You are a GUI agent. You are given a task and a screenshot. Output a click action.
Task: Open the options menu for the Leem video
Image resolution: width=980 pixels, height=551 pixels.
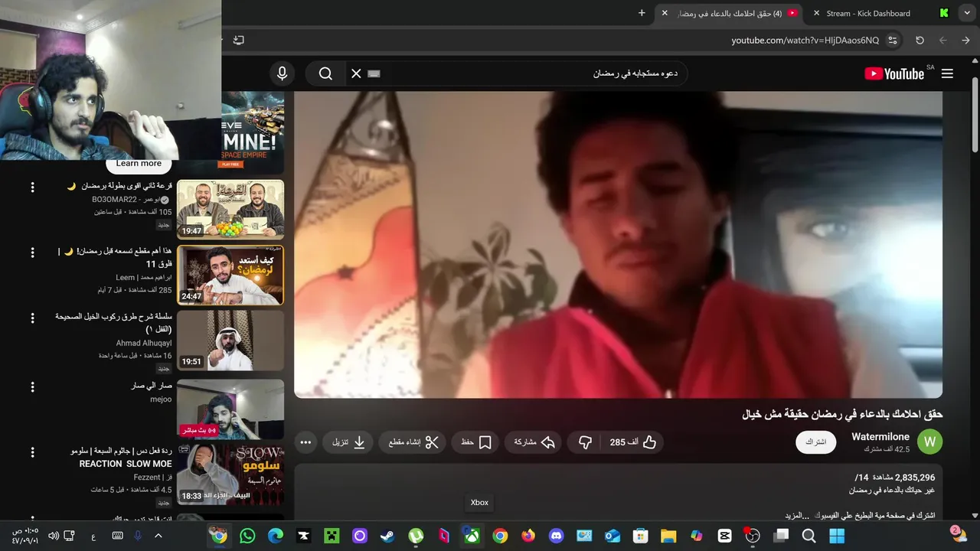[32, 253]
